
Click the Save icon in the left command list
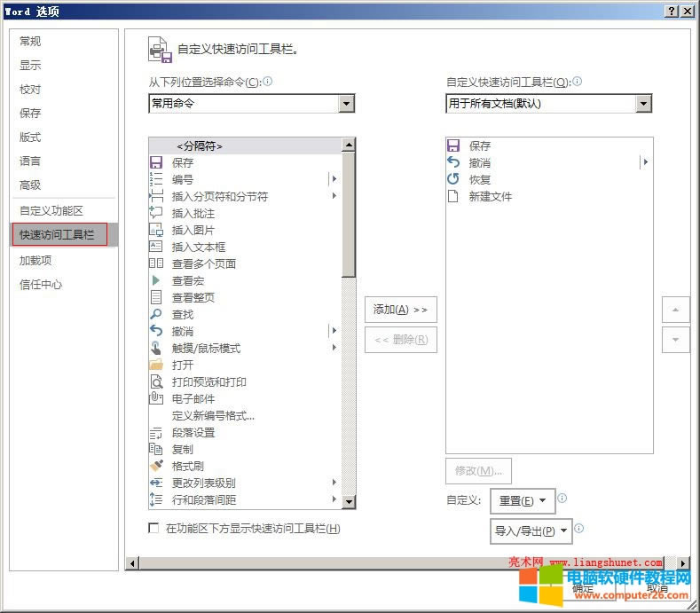tap(156, 163)
